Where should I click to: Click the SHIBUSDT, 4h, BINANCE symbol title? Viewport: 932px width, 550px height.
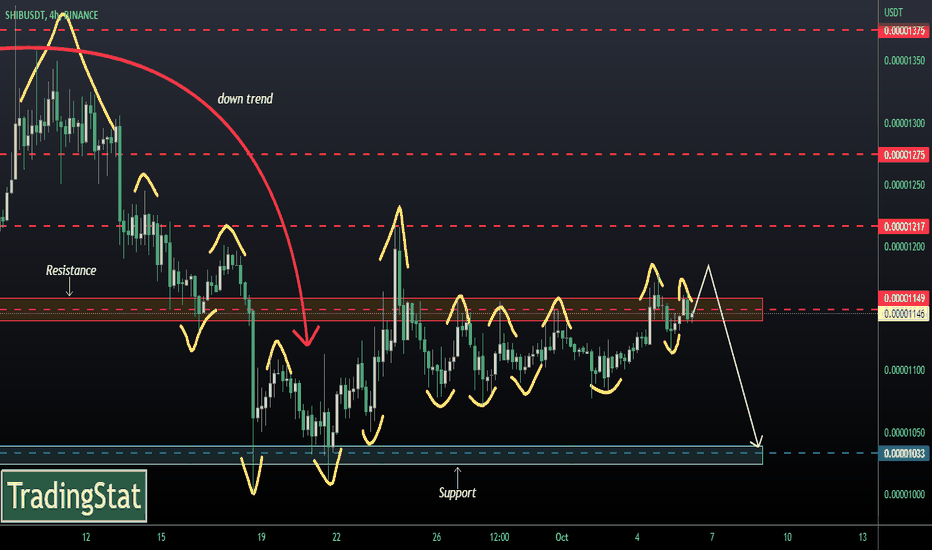pos(52,15)
